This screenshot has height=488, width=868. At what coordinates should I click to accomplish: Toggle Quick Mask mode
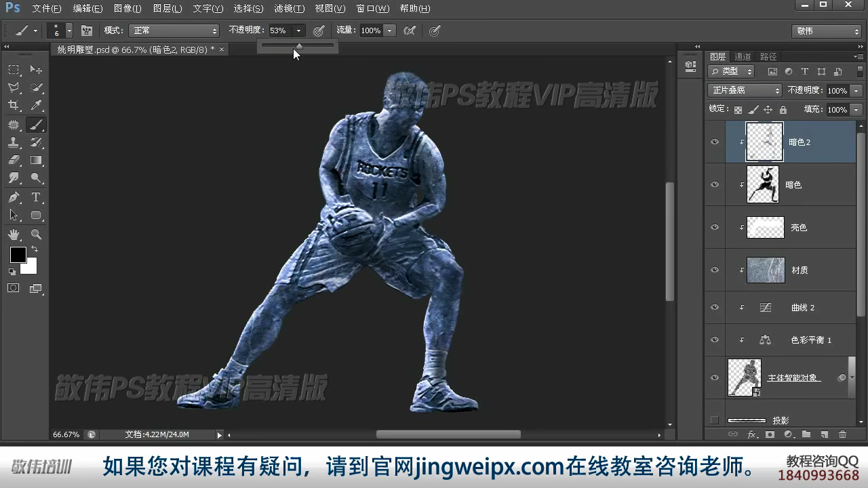pos(14,288)
